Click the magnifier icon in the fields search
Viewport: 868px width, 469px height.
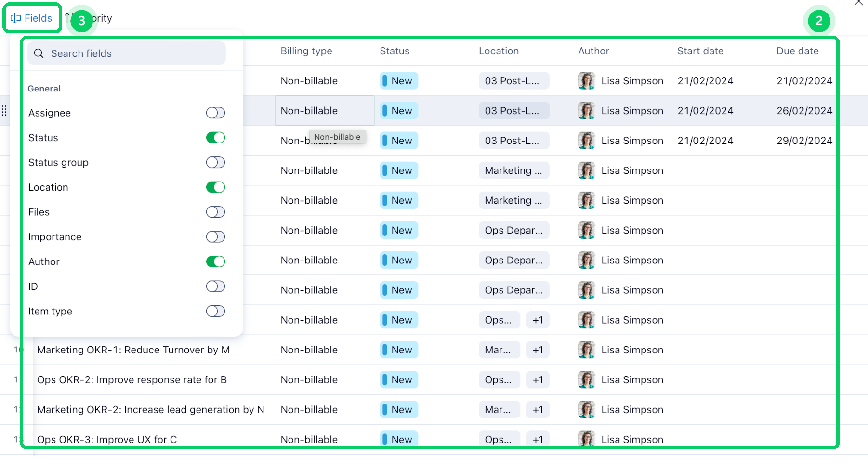pos(39,53)
